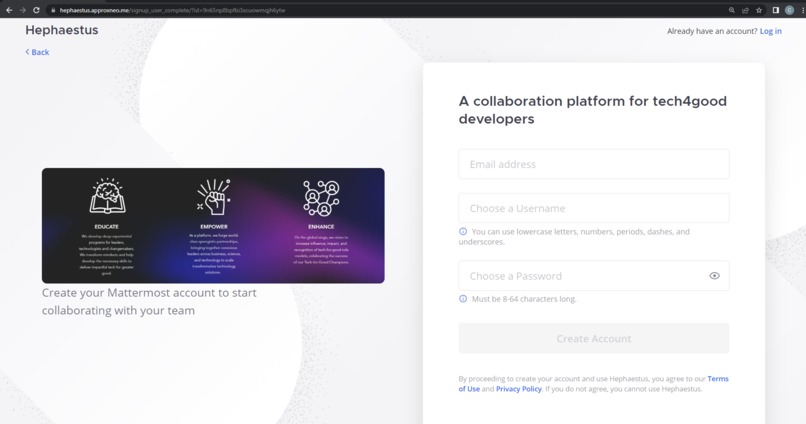Open the Chrome profile avatar
The width and height of the screenshot is (806, 424).
(790, 10)
